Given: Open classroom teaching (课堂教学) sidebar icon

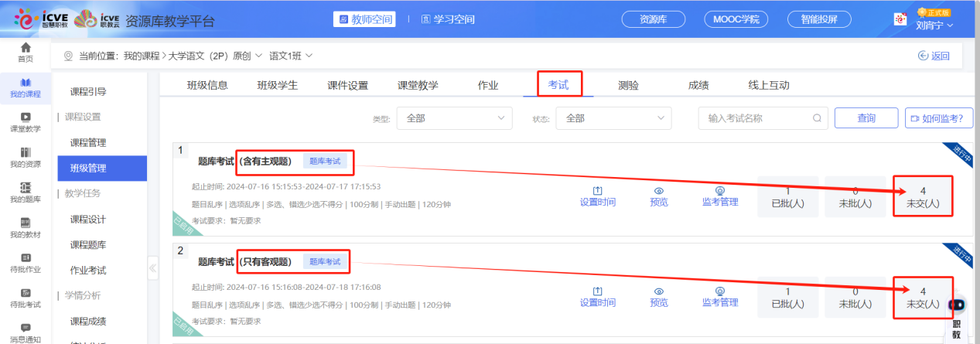Looking at the screenshot, I should click(x=26, y=118).
